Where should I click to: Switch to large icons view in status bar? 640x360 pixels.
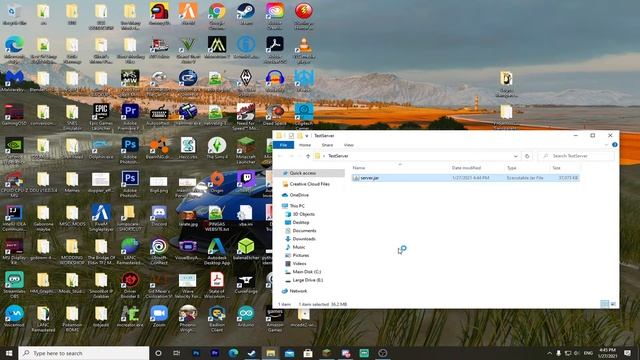click(x=613, y=304)
